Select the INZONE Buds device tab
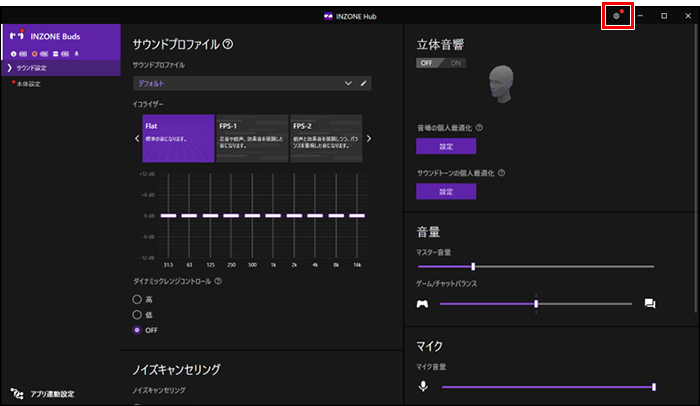This screenshot has width=700, height=406. (x=61, y=42)
